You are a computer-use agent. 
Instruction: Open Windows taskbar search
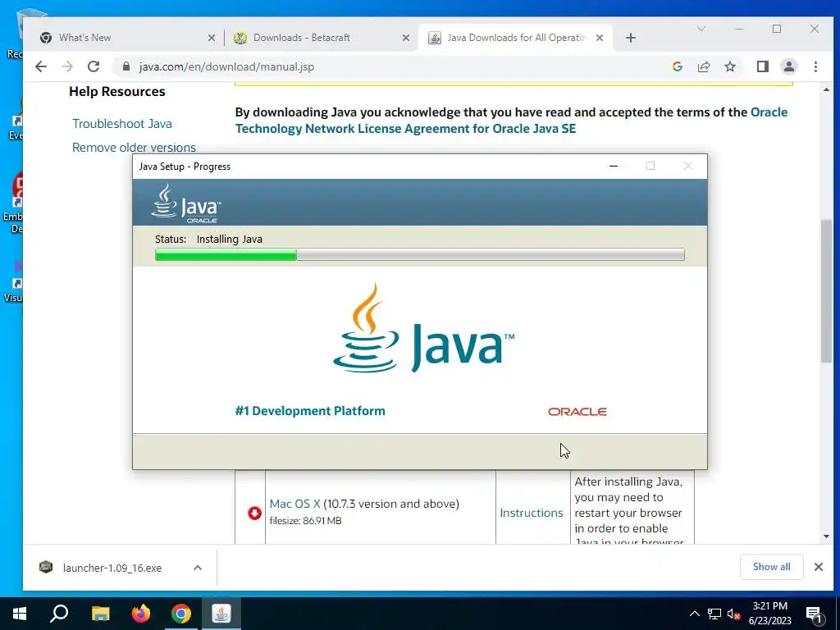coord(59,614)
